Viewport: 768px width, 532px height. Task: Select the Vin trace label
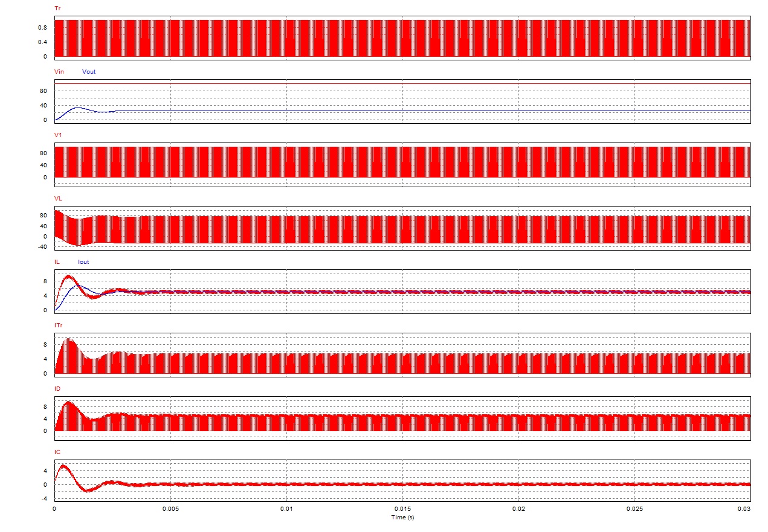pos(59,72)
